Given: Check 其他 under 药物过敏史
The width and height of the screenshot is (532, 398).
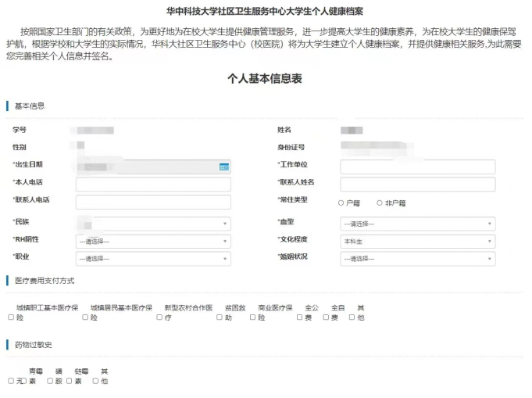Looking at the screenshot, I should (95, 381).
